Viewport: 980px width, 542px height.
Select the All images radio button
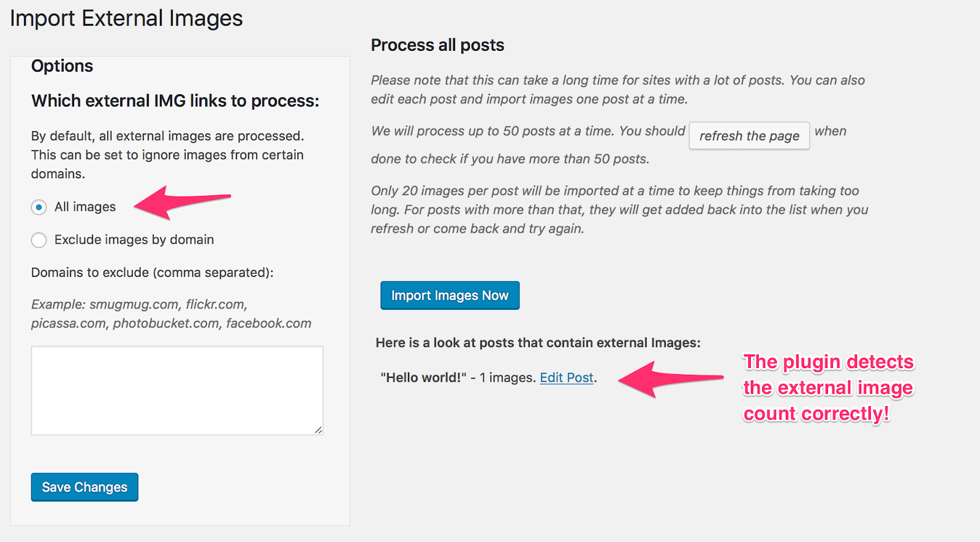tap(39, 207)
